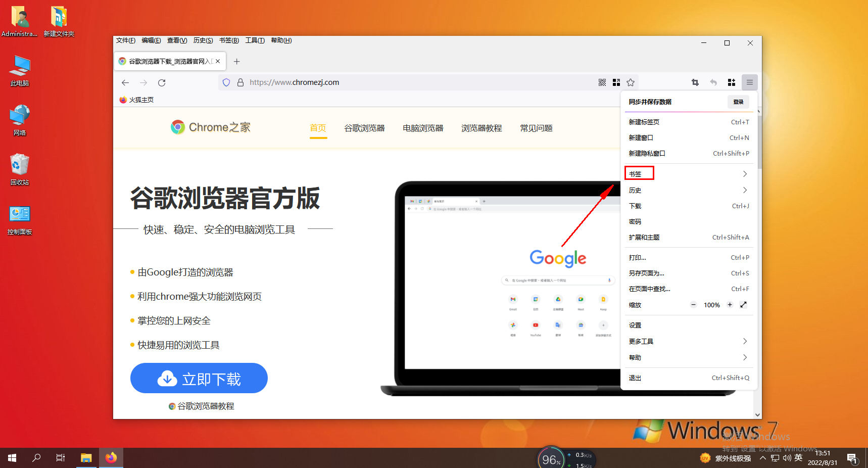
Task: Open the 火狐主页 bookmark
Action: point(136,100)
